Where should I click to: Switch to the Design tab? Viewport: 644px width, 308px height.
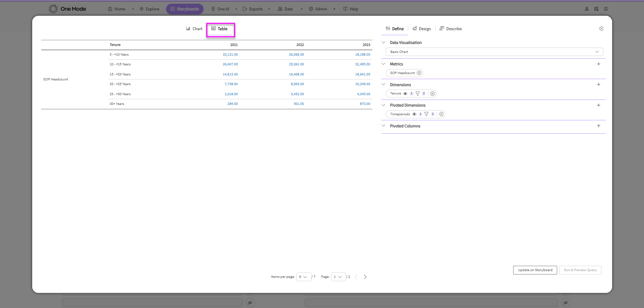pos(422,29)
